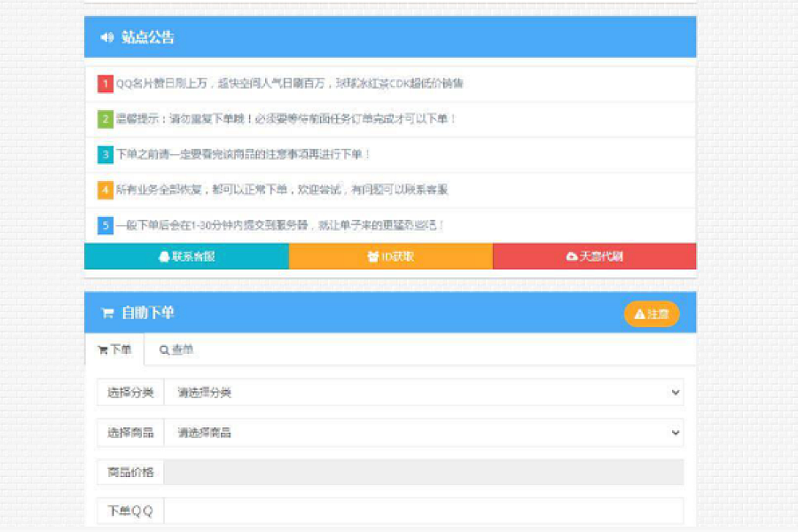The width and height of the screenshot is (798, 532).
Task: Click the gift icon in ID获取 button
Action: coord(373,256)
